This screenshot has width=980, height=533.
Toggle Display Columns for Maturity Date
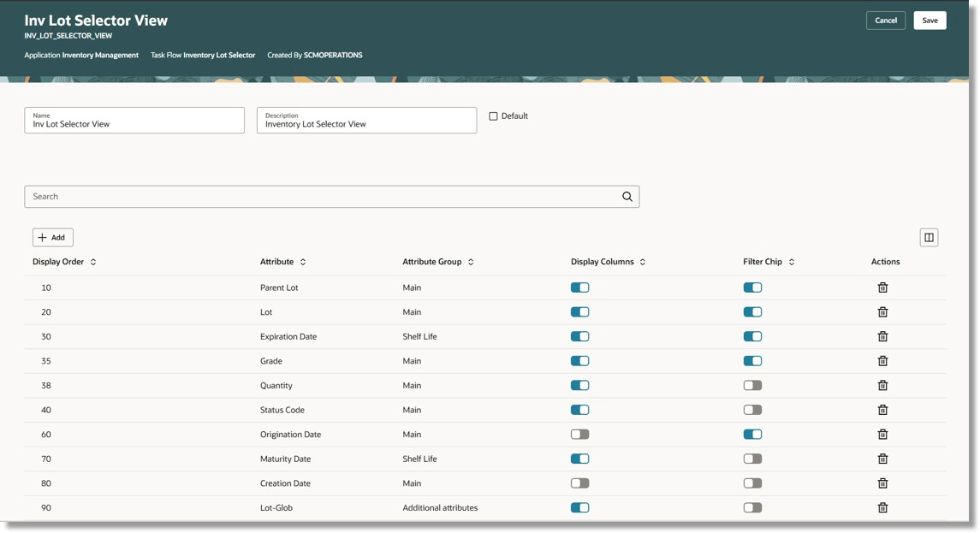580,459
